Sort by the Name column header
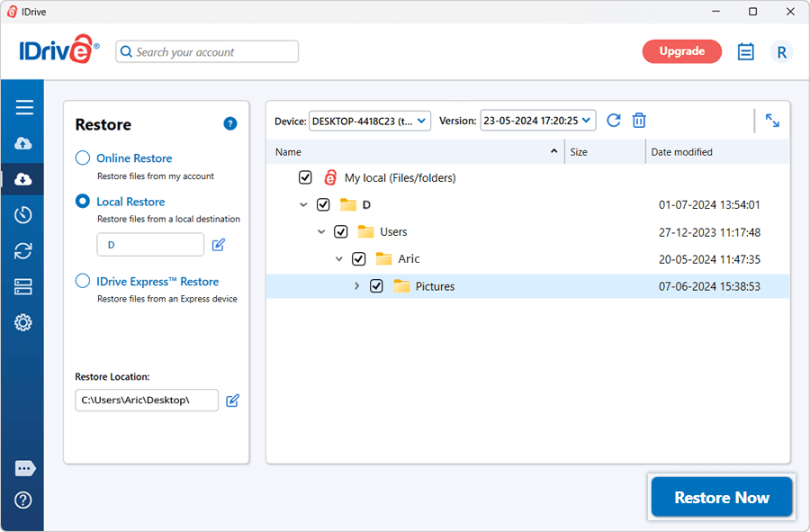The width and height of the screenshot is (810, 532). pos(415,152)
